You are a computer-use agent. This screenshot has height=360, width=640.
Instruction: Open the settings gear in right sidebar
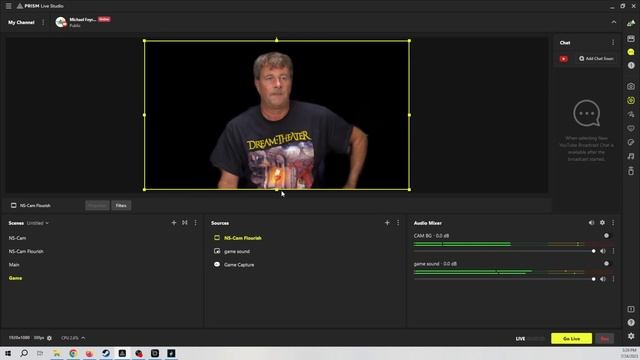click(631, 336)
